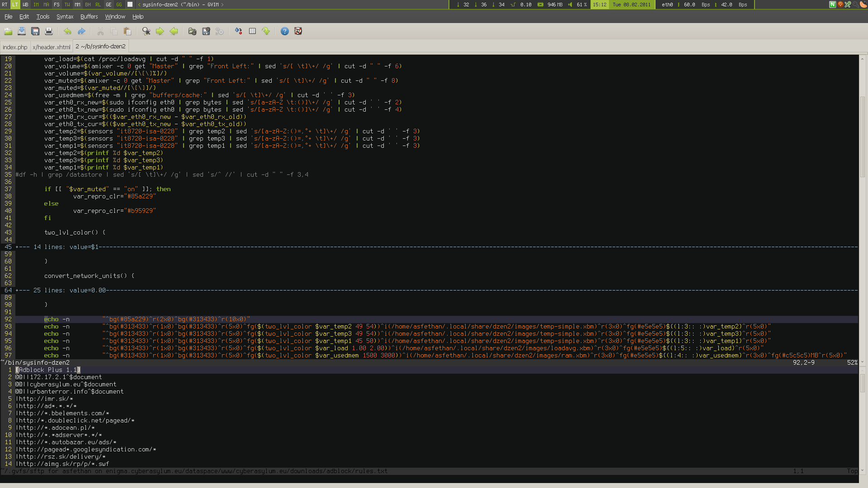Click the Cut scissors toolbar icon

click(x=100, y=31)
